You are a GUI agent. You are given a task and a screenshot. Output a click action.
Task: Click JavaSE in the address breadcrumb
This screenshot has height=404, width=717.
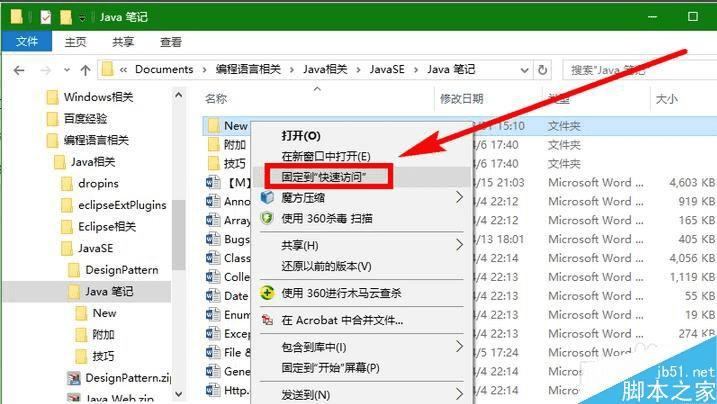pyautogui.click(x=387, y=69)
